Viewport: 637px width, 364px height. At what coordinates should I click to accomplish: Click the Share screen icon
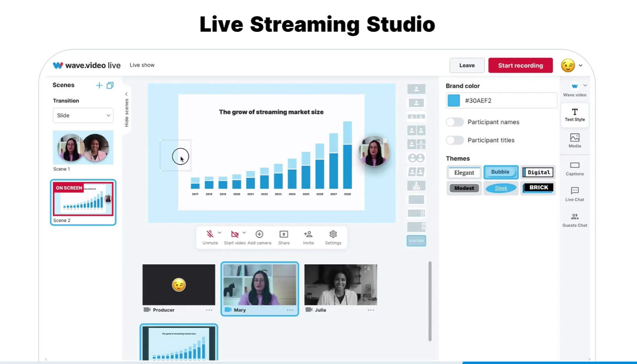(x=284, y=234)
